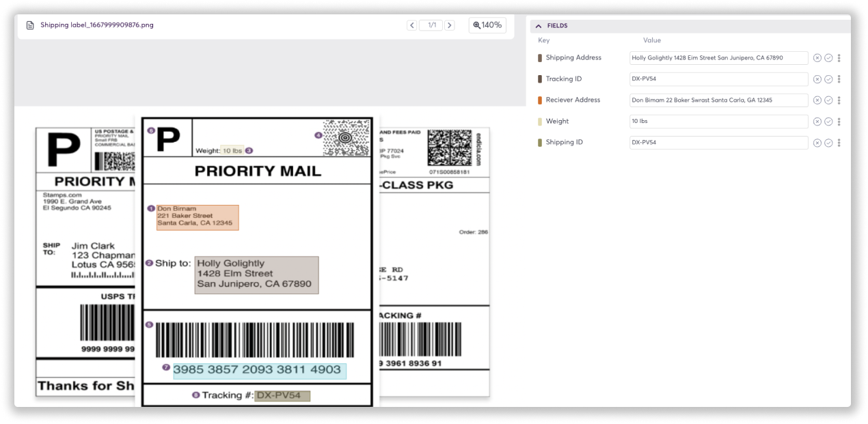
Task: Reject the Shipping Address field with X icon
Action: [817, 57]
